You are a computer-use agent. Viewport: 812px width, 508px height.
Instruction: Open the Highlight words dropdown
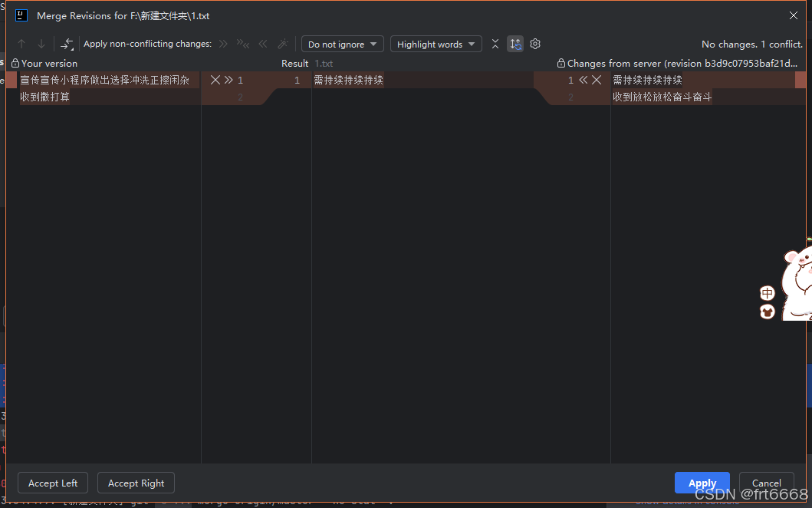point(436,44)
